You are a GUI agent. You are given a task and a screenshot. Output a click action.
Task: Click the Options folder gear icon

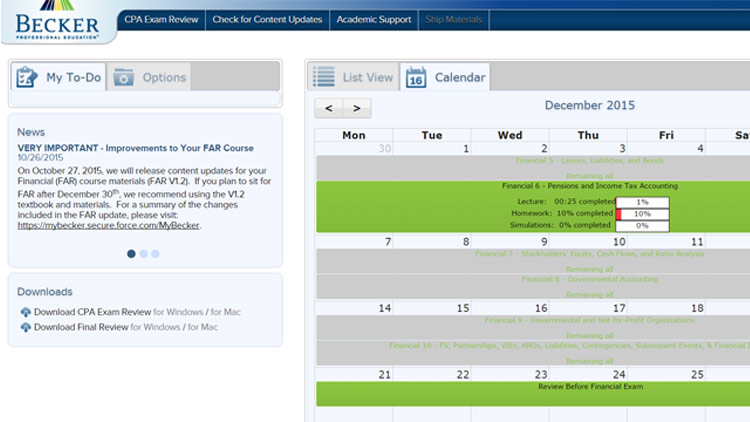(123, 77)
